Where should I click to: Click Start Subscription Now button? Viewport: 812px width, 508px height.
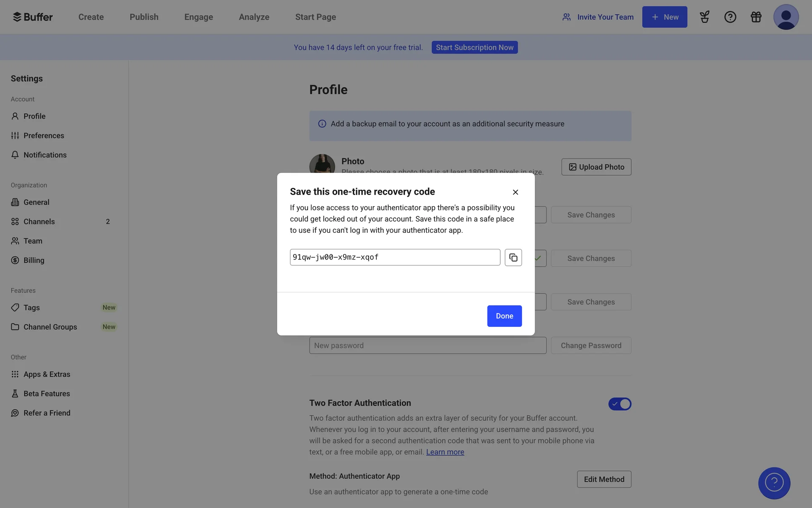(475, 47)
